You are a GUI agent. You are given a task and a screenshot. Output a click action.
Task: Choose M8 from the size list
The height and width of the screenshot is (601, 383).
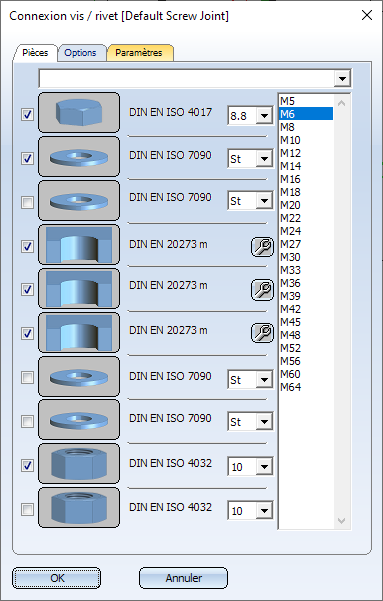[x=306, y=127]
